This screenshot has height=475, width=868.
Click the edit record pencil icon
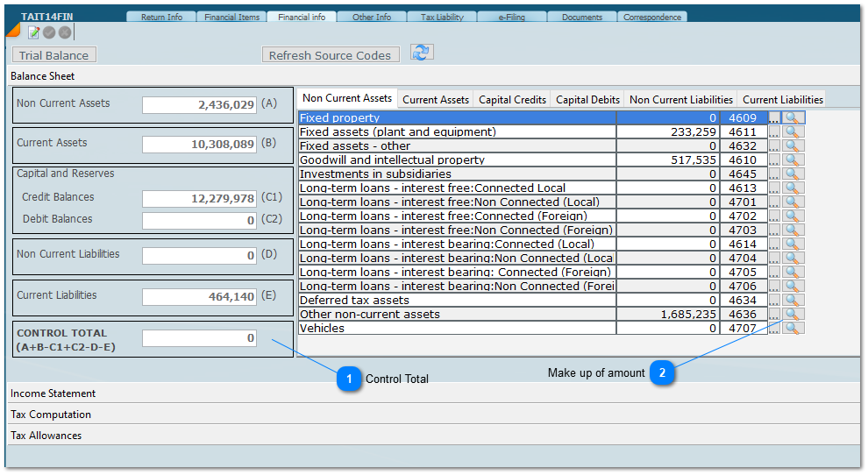coord(34,32)
